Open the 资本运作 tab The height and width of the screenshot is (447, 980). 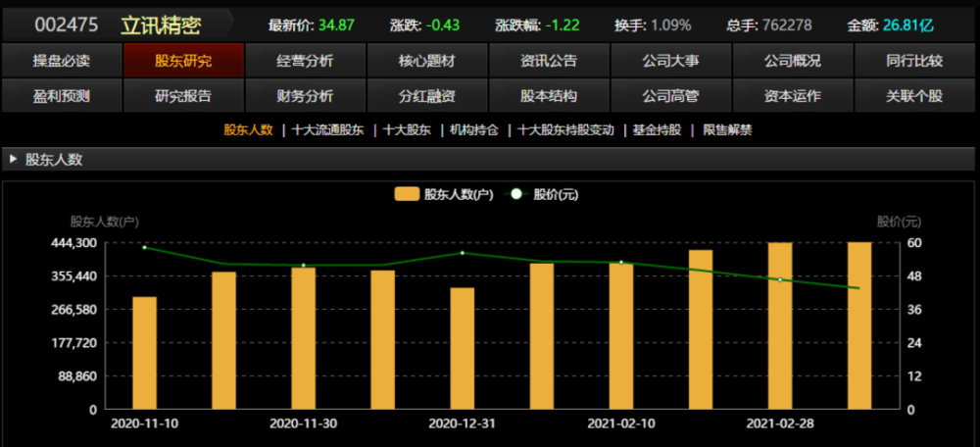coord(793,96)
